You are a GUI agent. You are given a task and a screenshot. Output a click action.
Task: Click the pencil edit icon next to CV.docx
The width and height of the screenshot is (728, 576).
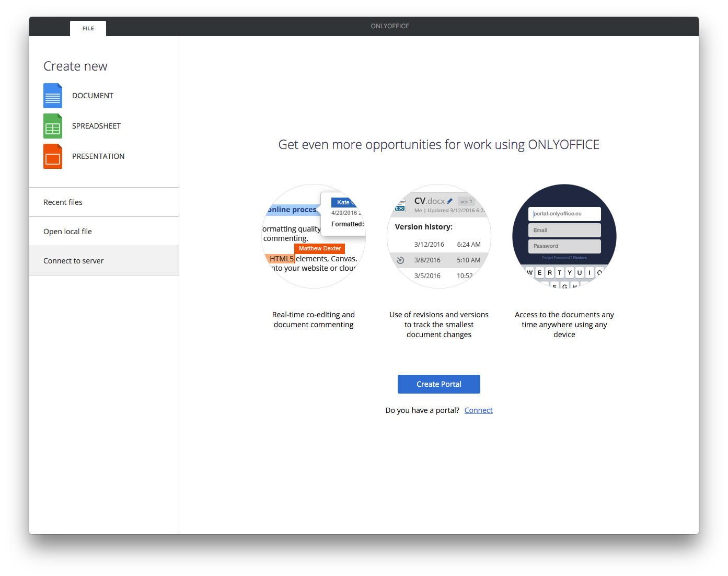[450, 200]
